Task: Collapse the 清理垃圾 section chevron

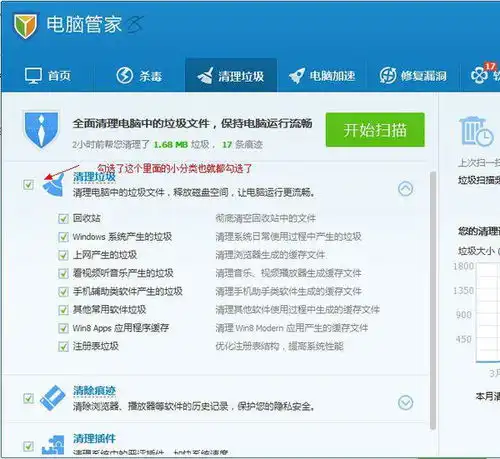Action: [405, 189]
